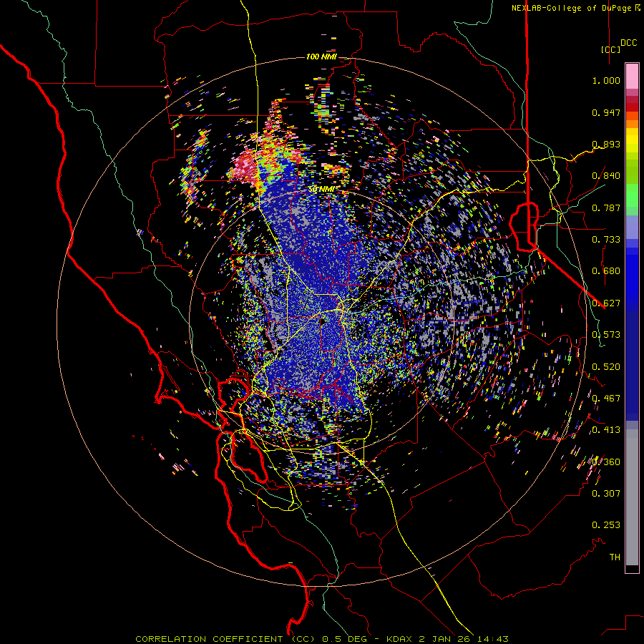
Task: Select the 0.253 legend value
Action: pos(606,525)
